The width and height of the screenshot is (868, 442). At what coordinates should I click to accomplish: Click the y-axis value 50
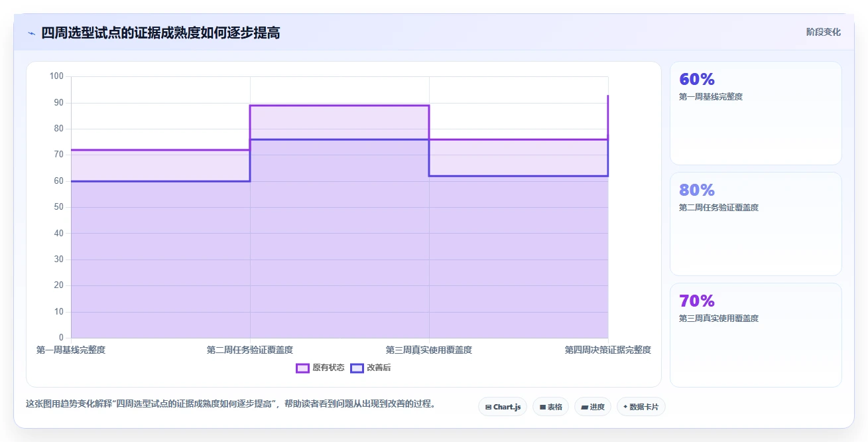coord(59,207)
